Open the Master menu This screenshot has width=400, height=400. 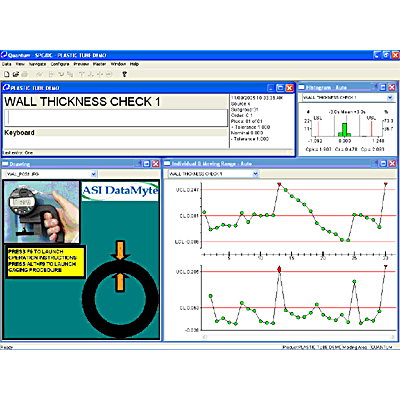click(x=99, y=64)
